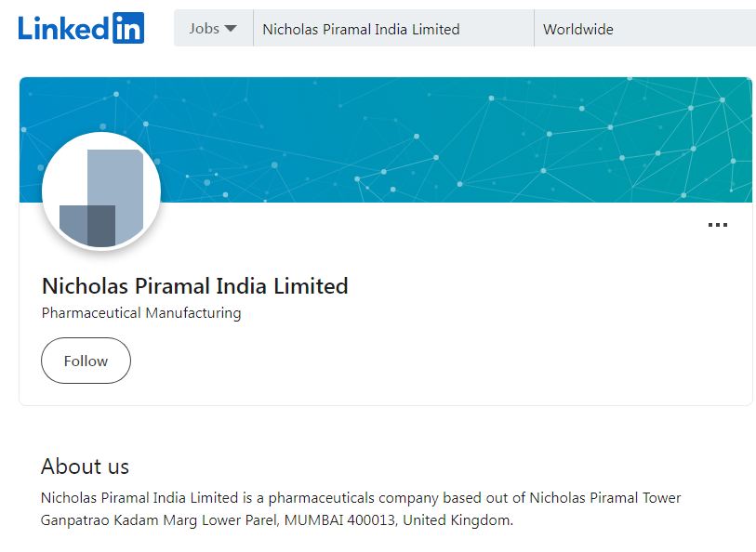The width and height of the screenshot is (756, 552).
Task: Click the blue 'in' square of the logo
Action: pos(128,29)
